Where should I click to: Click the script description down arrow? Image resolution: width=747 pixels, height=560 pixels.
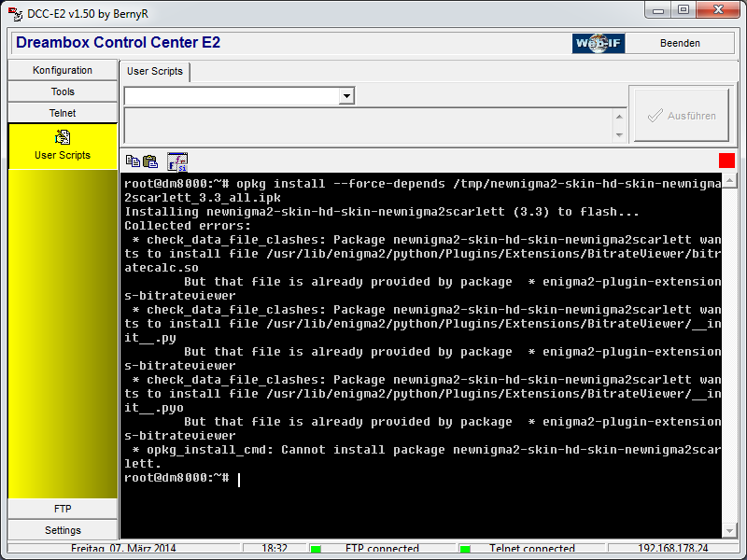pos(619,135)
